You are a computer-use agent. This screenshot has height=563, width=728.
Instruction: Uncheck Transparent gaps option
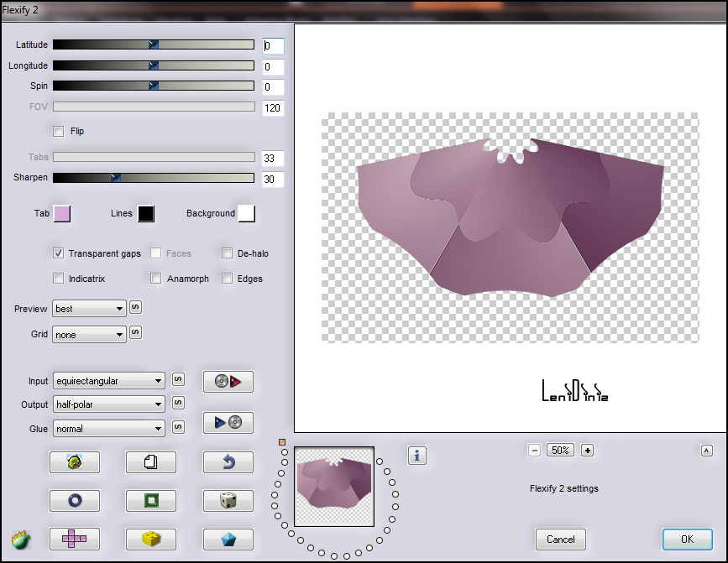pos(59,253)
